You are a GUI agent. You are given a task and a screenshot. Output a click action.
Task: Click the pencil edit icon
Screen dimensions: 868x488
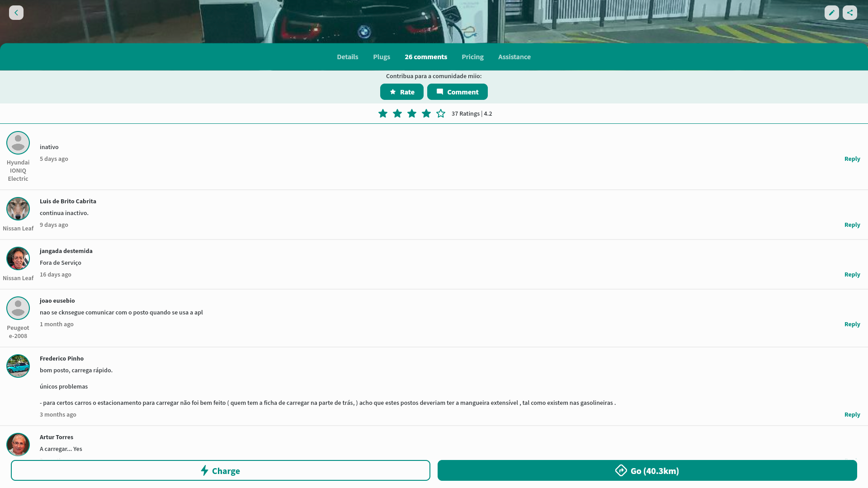coord(831,13)
